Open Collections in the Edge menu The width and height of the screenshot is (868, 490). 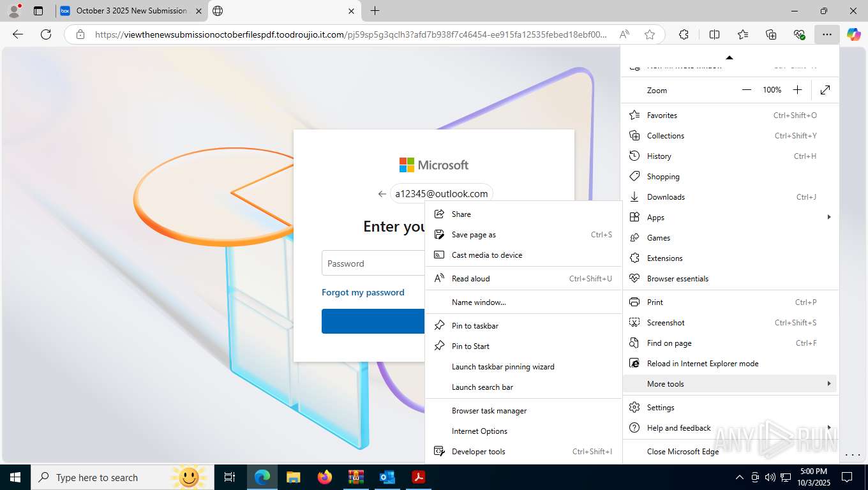(730, 136)
